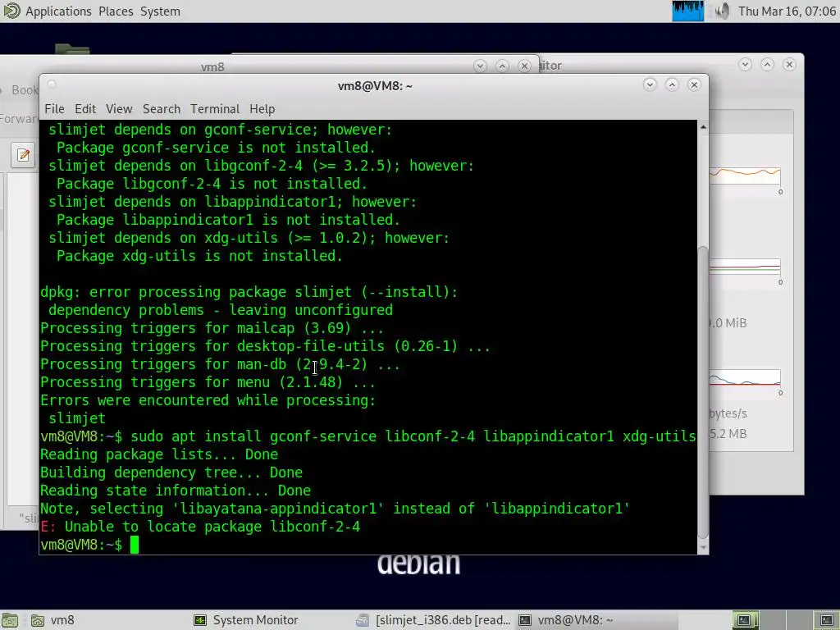The height and width of the screenshot is (630, 840).
Task: Open the System menu in top panel
Action: pyautogui.click(x=160, y=11)
